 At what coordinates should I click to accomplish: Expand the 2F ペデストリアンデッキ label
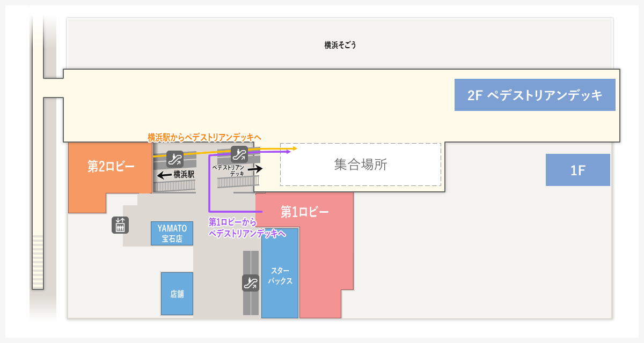tap(535, 94)
